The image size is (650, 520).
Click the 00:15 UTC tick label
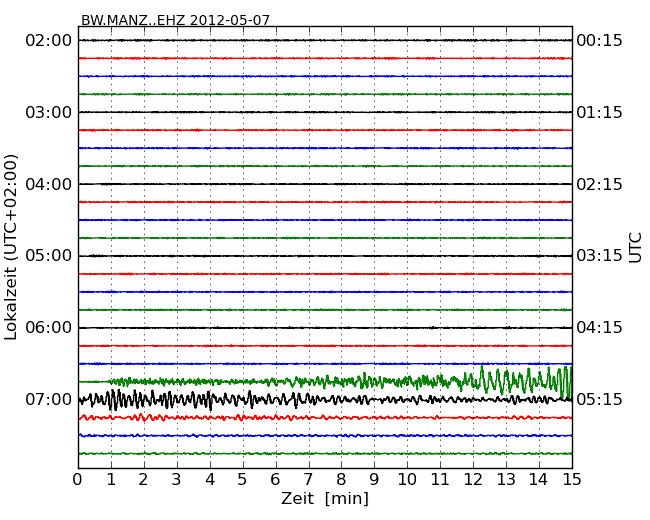(599, 41)
